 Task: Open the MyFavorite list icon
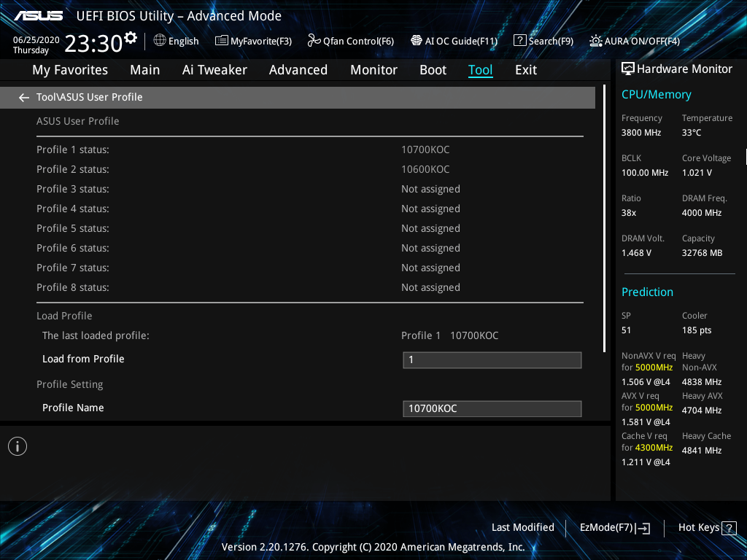(x=222, y=41)
